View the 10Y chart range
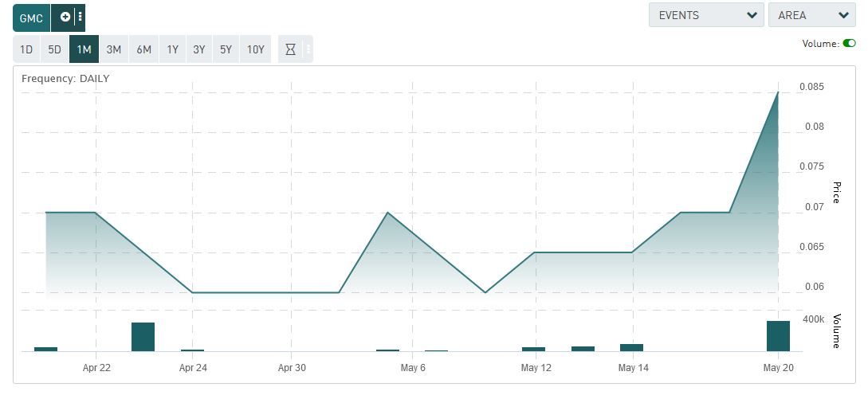Viewport: 868px width, 395px height. [x=255, y=49]
